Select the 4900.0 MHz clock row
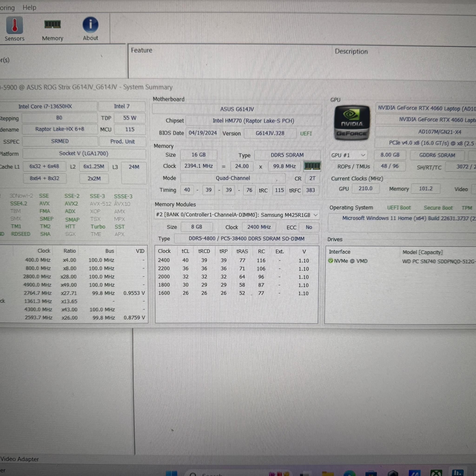The width and height of the screenshot is (476, 476). pyautogui.click(x=74, y=285)
